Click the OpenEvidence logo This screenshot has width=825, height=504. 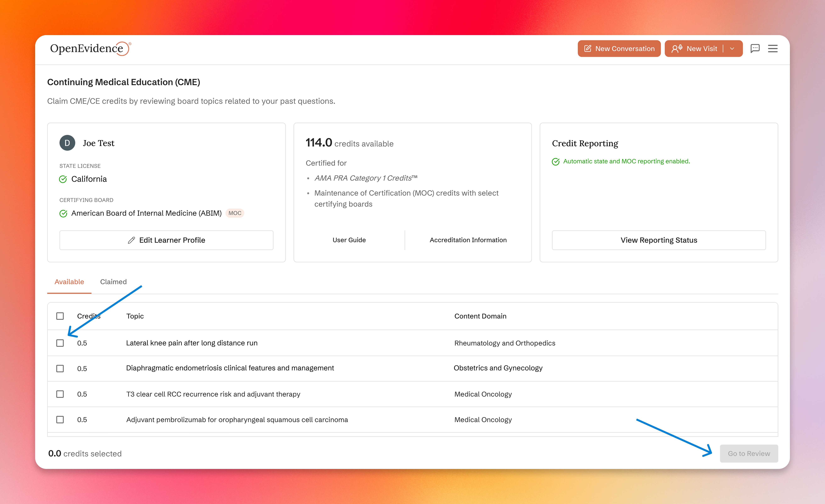click(x=90, y=48)
